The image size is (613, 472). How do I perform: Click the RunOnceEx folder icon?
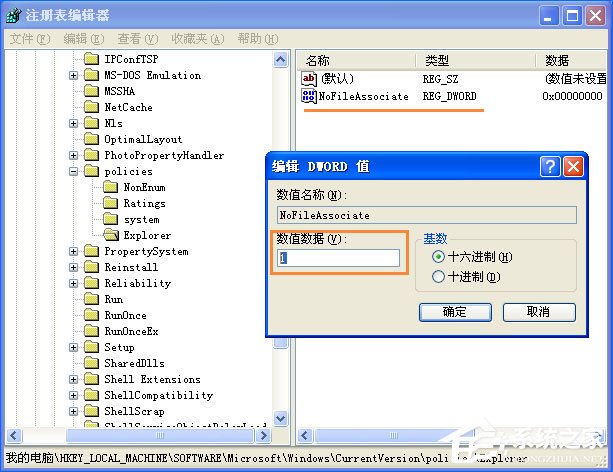click(x=91, y=331)
